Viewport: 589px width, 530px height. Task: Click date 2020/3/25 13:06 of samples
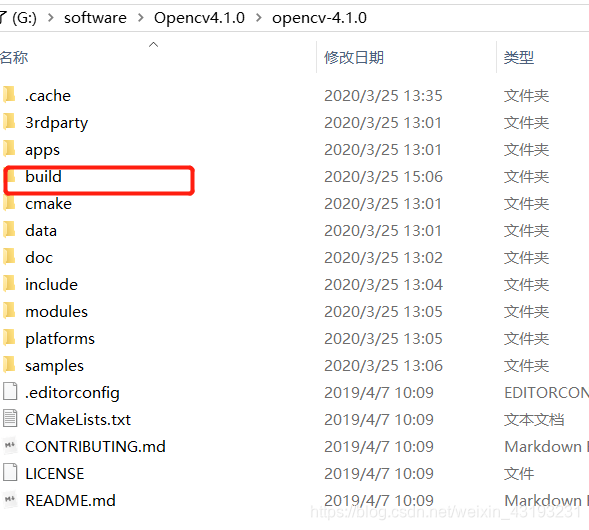pos(384,366)
